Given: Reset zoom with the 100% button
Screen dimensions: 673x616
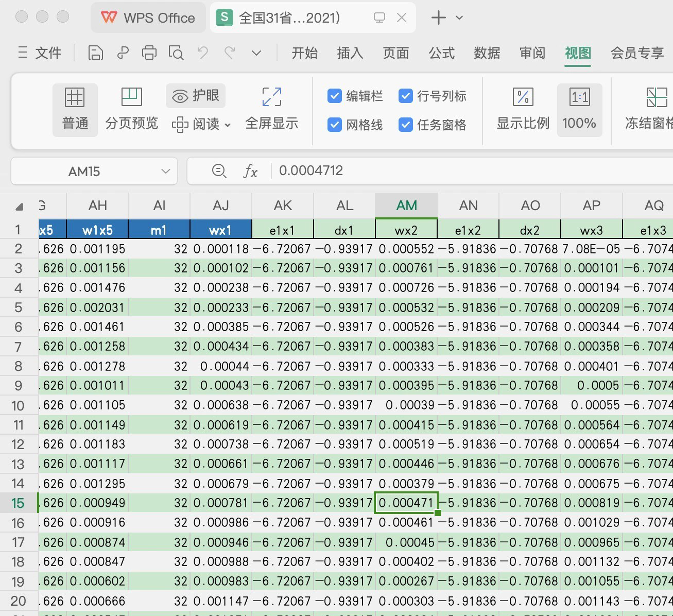Looking at the screenshot, I should pos(579,109).
